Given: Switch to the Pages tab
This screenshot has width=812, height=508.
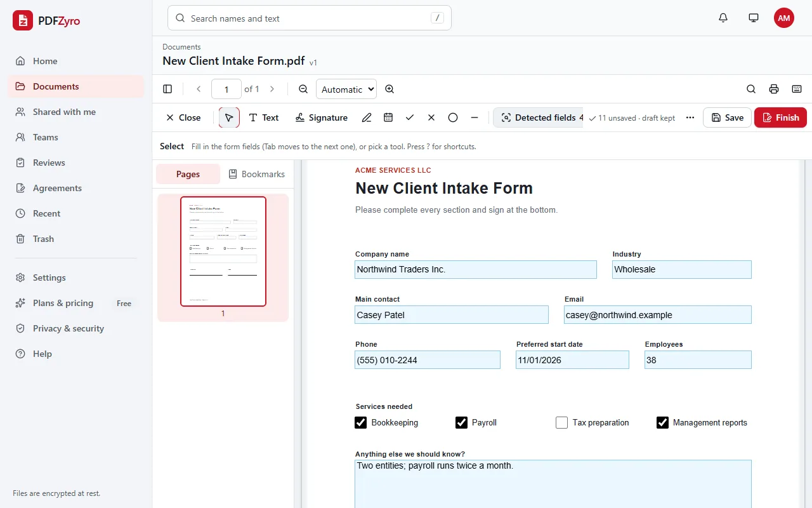Looking at the screenshot, I should click(x=188, y=174).
